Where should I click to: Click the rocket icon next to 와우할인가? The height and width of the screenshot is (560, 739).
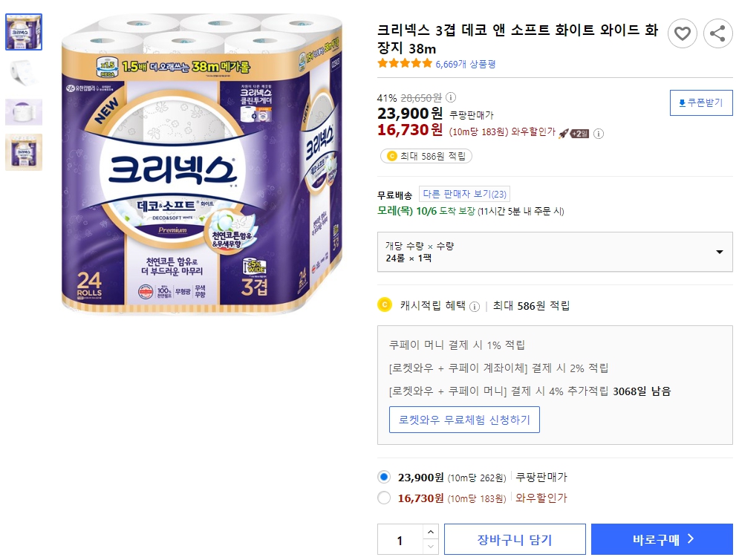(x=564, y=132)
